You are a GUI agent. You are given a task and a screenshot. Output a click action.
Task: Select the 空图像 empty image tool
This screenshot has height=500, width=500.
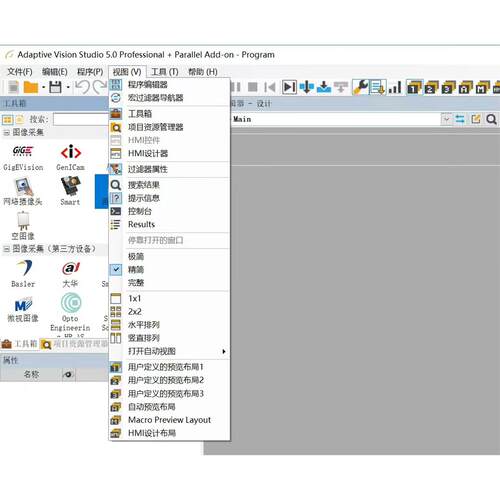pyautogui.click(x=23, y=226)
